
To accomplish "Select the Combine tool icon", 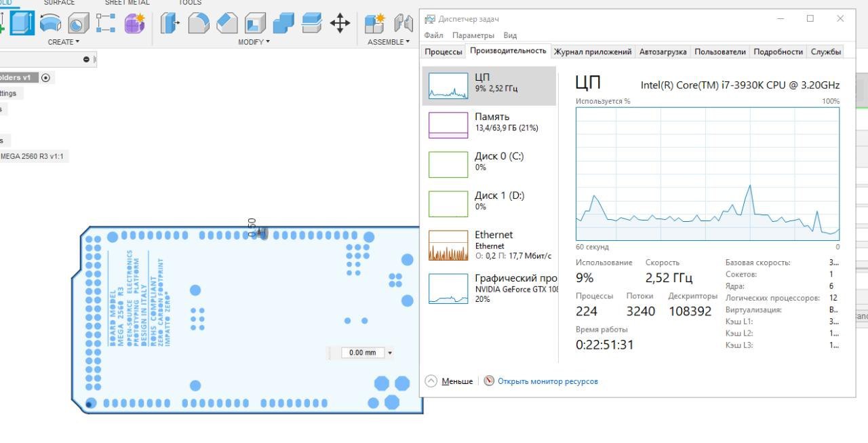I will (283, 24).
